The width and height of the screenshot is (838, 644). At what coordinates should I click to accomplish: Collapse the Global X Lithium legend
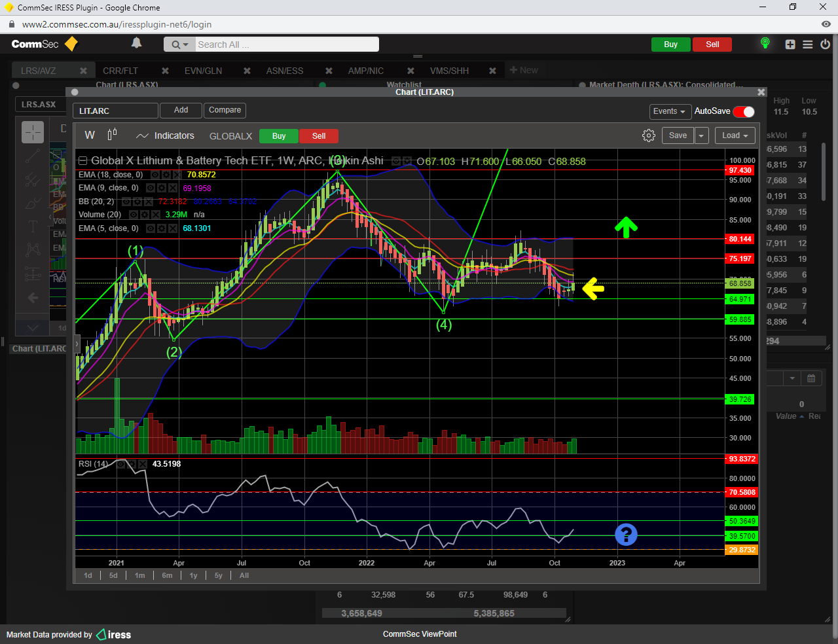click(x=82, y=160)
